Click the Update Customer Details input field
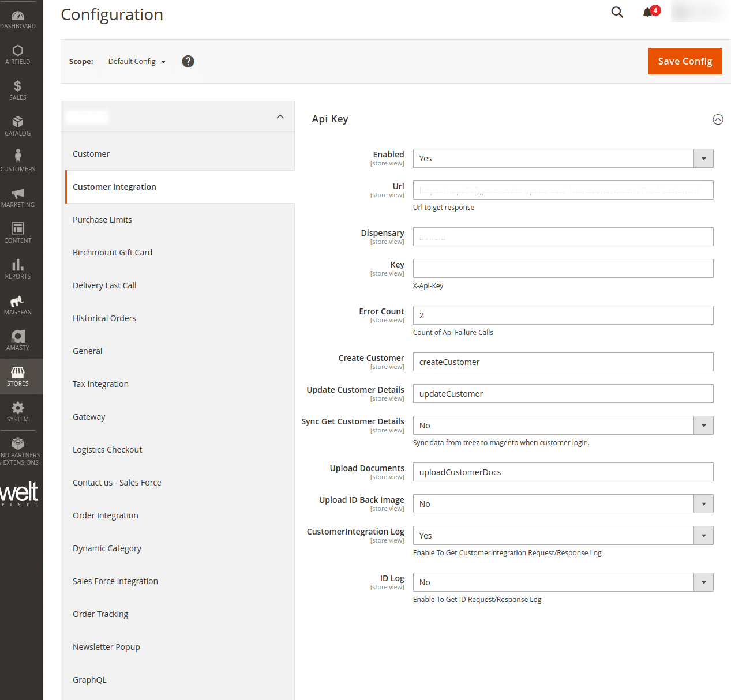 pos(563,394)
